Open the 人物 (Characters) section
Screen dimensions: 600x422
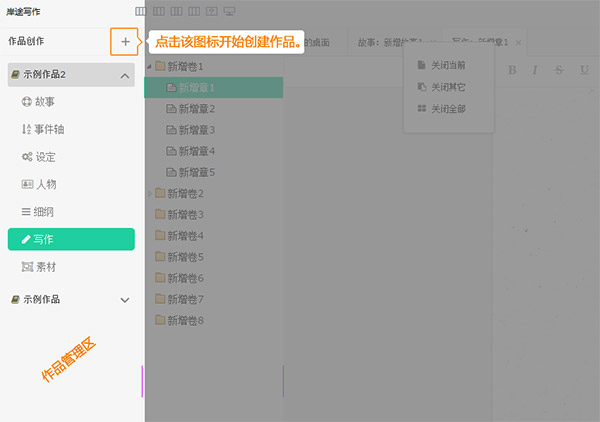click(44, 184)
